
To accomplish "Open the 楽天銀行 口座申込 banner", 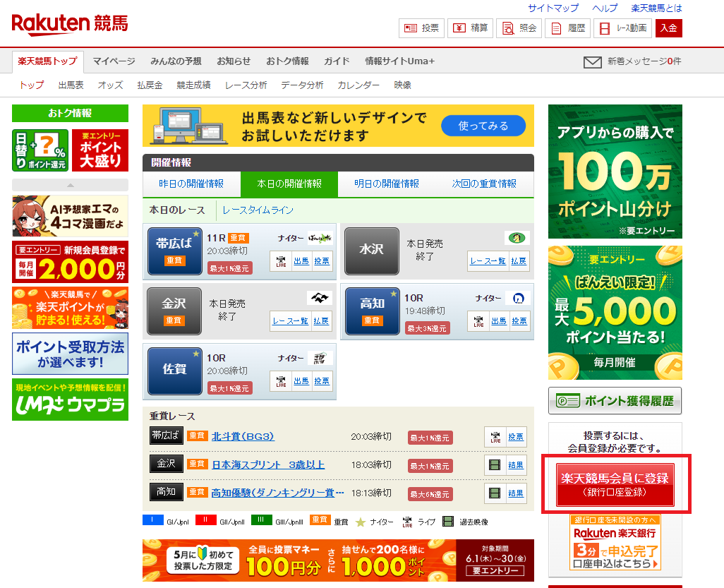I will click(615, 543).
